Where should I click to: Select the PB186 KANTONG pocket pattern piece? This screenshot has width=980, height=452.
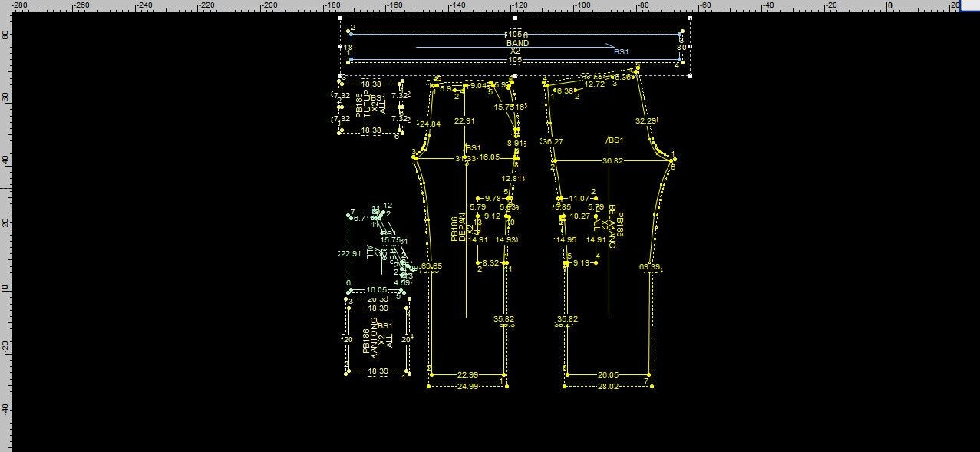coord(377,338)
